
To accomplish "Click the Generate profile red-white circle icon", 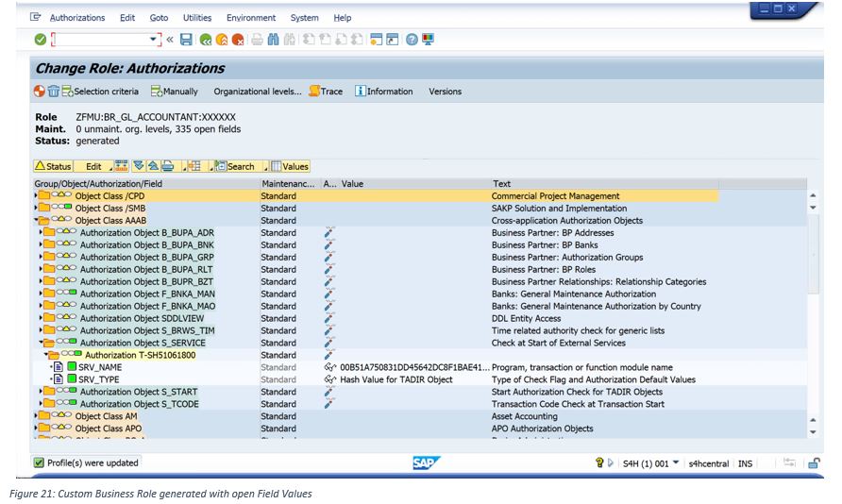I will click(40, 92).
